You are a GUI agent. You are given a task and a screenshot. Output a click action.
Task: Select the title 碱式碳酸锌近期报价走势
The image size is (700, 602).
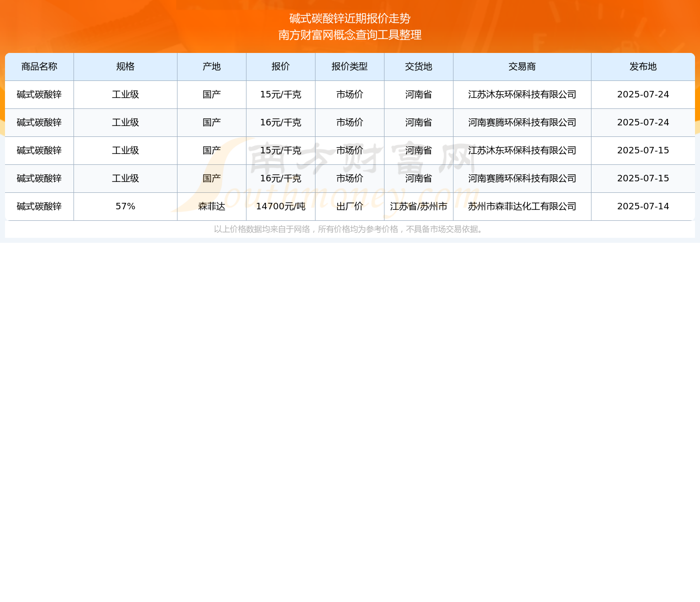[x=350, y=18]
